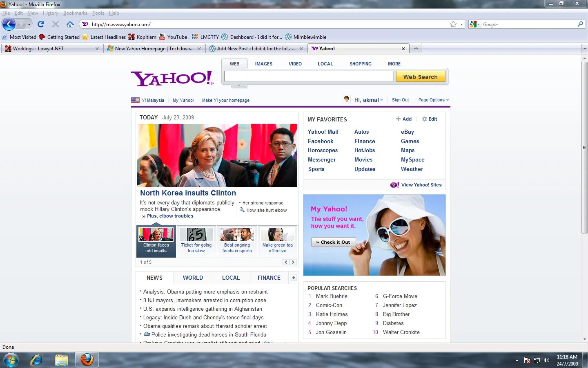This screenshot has height=368, width=588.
Task: Open the Bookmarks menu
Action: pos(75,13)
